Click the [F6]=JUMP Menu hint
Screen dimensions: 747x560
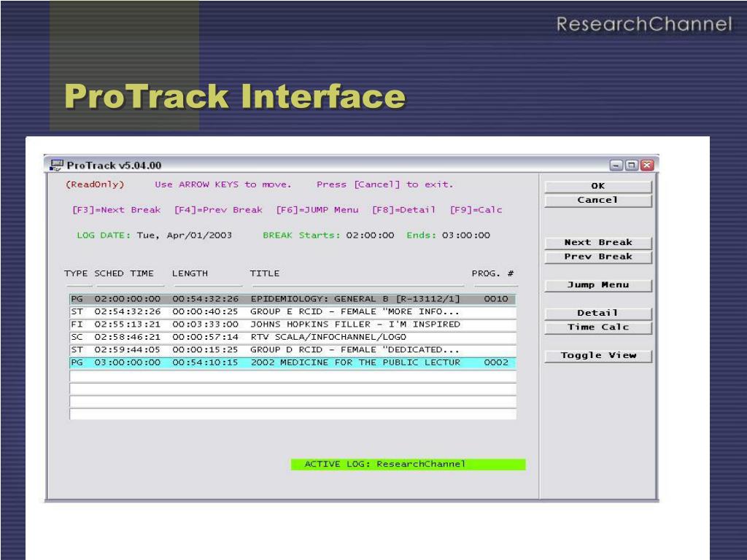point(317,210)
